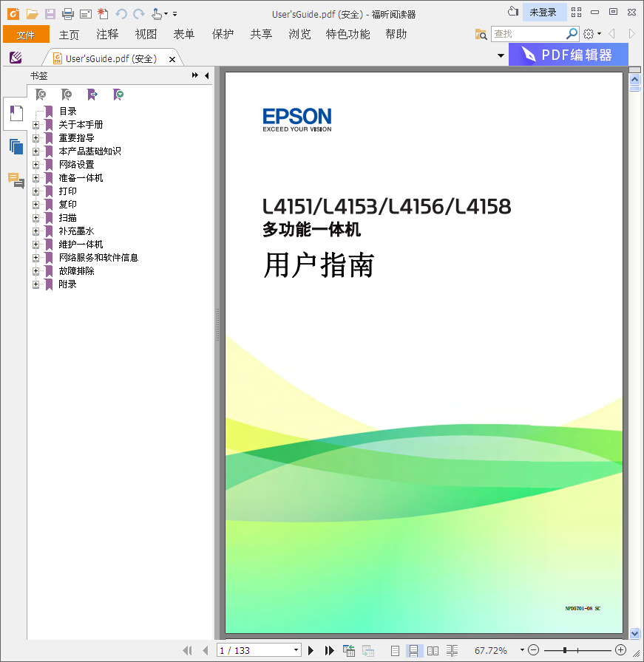Click the zoom out minus button
The height and width of the screenshot is (662, 644).
click(534, 650)
